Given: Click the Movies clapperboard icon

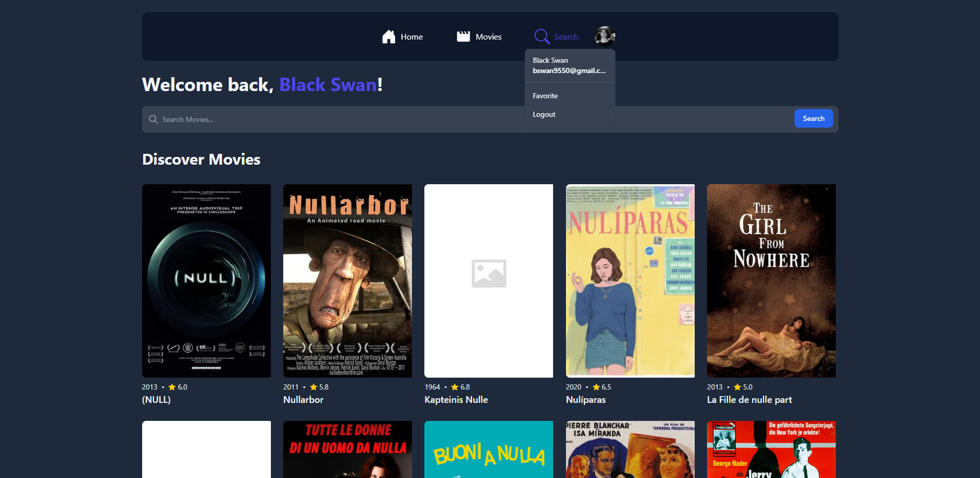Looking at the screenshot, I should [x=463, y=37].
